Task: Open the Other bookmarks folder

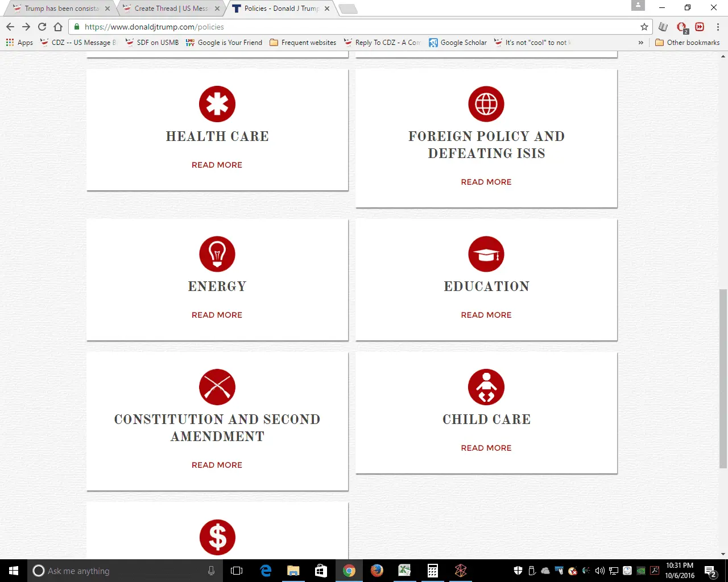Action: 687,43
